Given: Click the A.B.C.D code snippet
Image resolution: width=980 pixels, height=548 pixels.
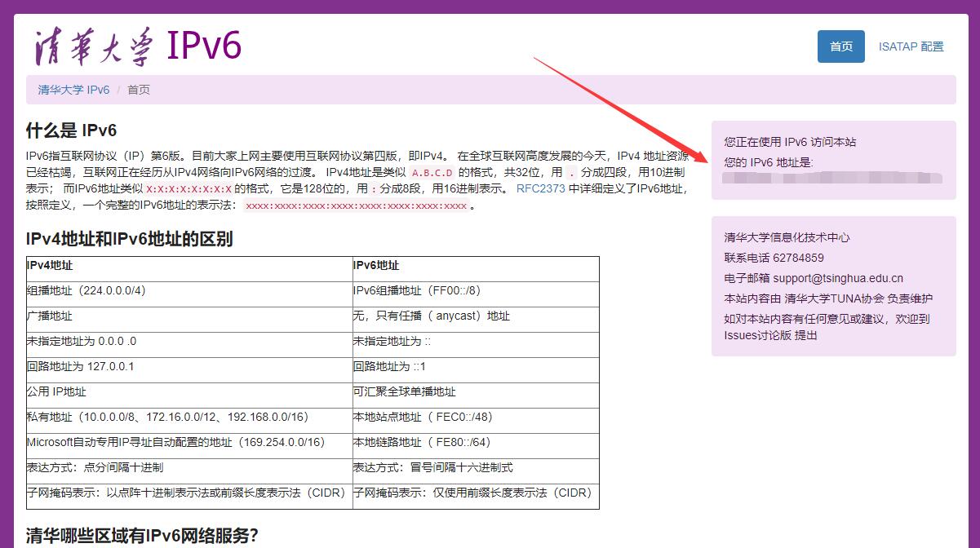Looking at the screenshot, I should [432, 173].
